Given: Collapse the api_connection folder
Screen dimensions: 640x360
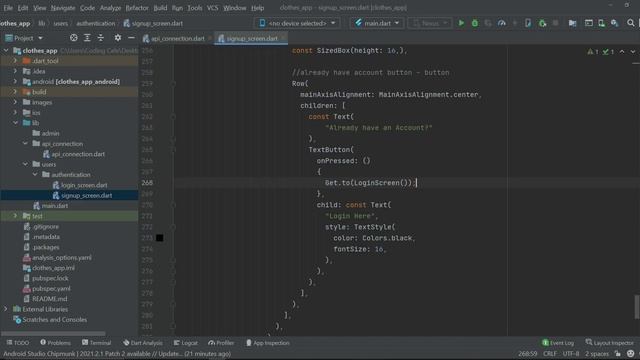Looking at the screenshot, I should click(25, 144).
